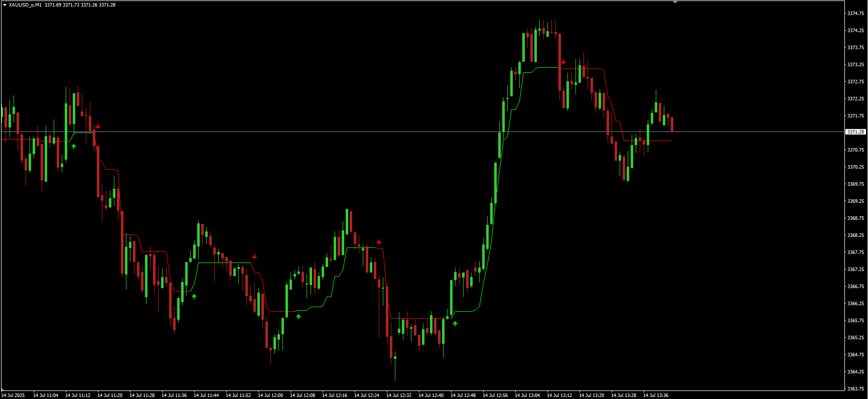
Task: Select the red sell arrow near 13:12
Action: 563,62
